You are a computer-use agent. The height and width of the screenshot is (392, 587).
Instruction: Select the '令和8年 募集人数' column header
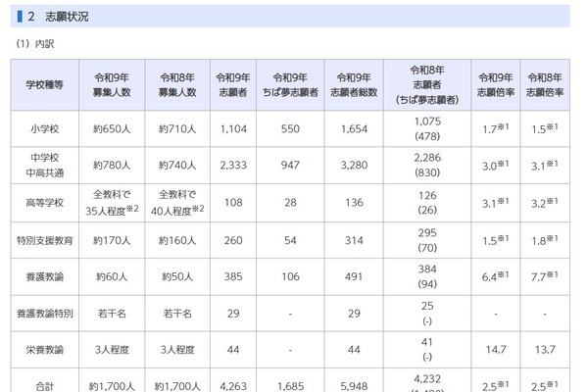(177, 84)
